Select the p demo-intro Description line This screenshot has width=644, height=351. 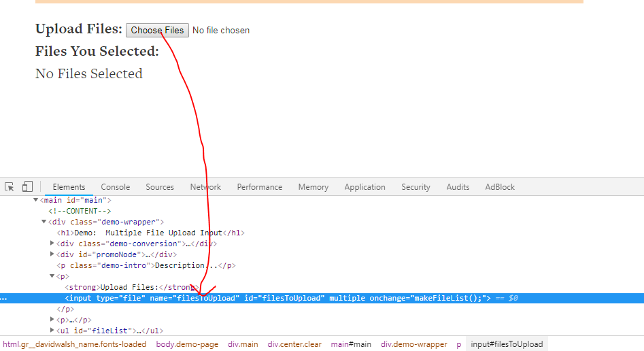pos(146,265)
